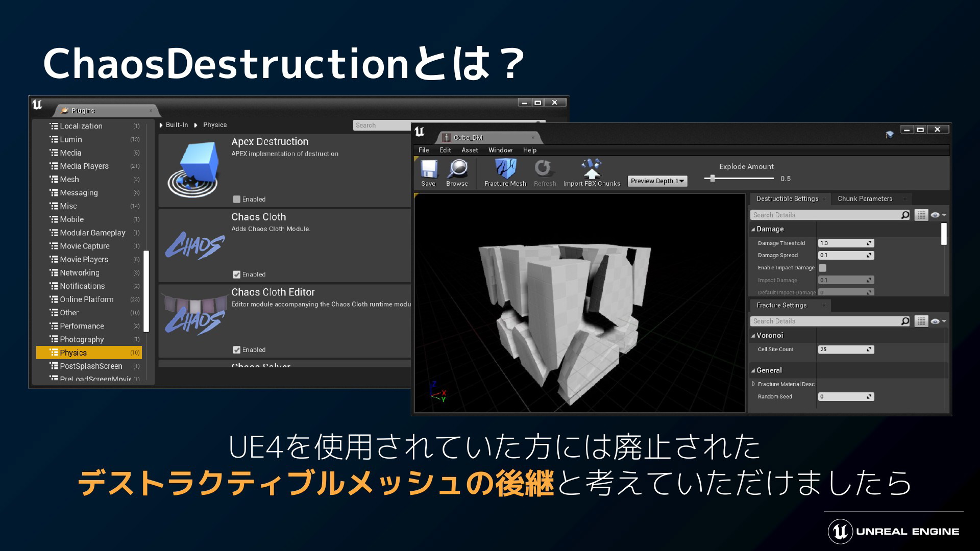The height and width of the screenshot is (551, 980).
Task: Collapse the Voronoi section
Action: (x=753, y=336)
